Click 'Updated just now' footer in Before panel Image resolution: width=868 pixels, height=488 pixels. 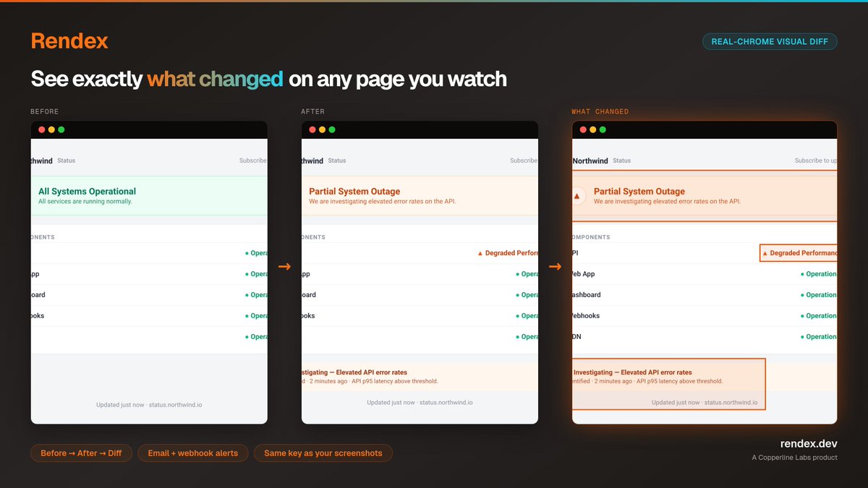click(120, 405)
